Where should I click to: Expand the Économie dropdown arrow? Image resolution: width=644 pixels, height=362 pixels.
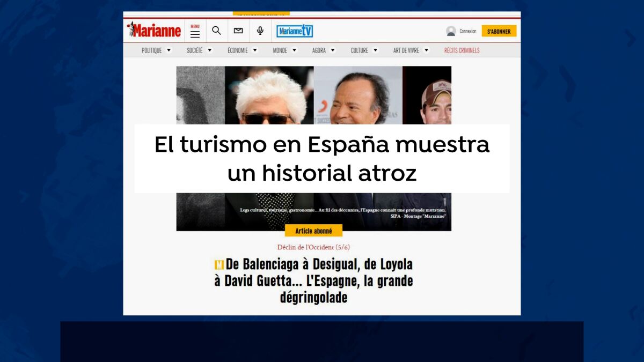(255, 50)
